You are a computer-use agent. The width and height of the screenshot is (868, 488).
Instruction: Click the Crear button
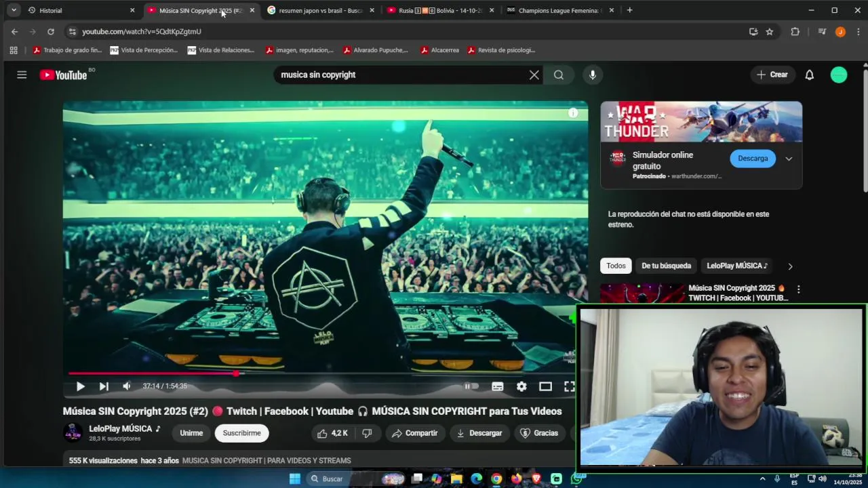click(772, 75)
